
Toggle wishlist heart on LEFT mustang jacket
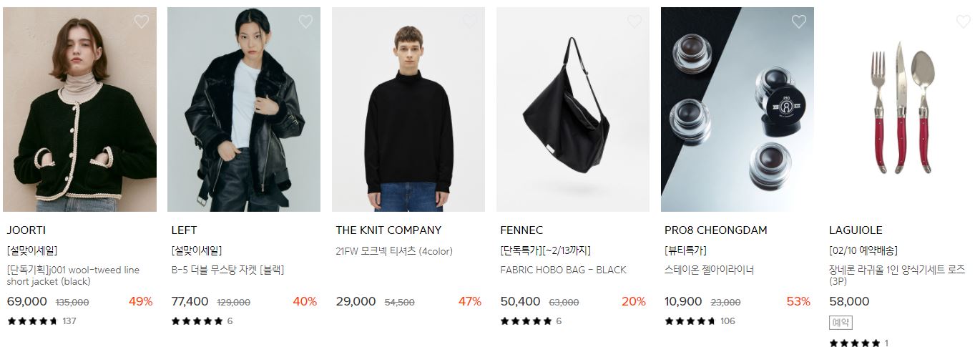305,21
